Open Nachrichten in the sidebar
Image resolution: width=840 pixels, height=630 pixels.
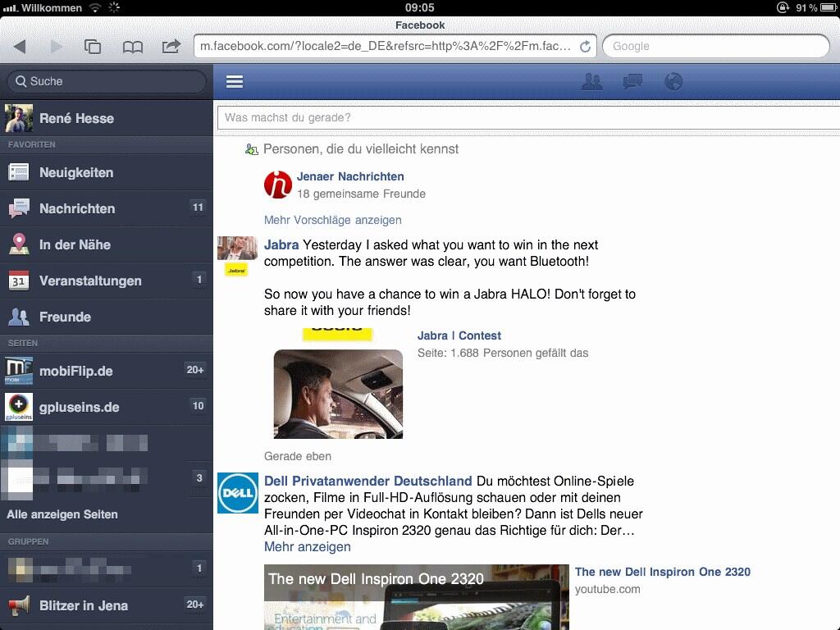[107, 208]
